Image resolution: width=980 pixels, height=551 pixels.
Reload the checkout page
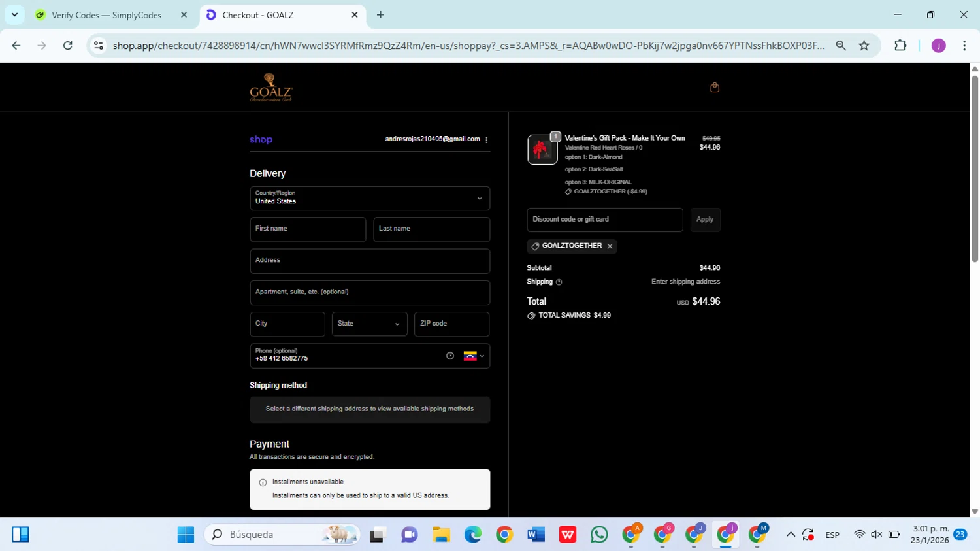pyautogui.click(x=67, y=46)
